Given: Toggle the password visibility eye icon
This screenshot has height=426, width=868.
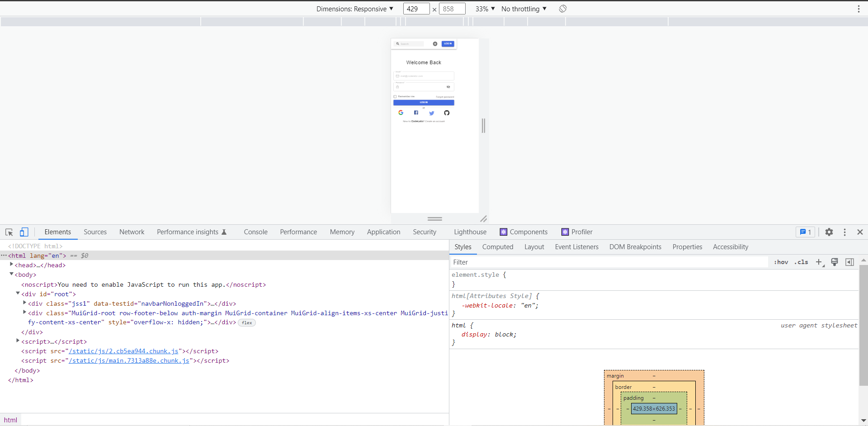Looking at the screenshot, I should [449, 87].
